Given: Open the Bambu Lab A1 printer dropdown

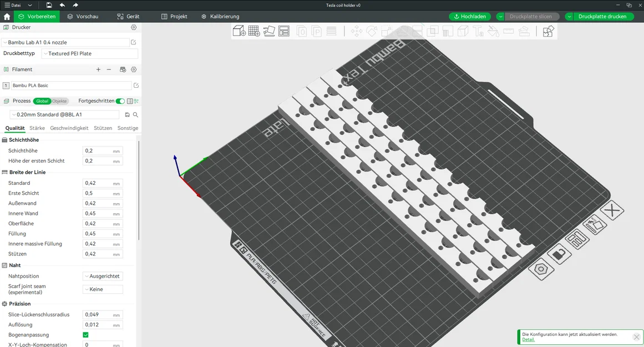Looking at the screenshot, I should [x=65, y=42].
